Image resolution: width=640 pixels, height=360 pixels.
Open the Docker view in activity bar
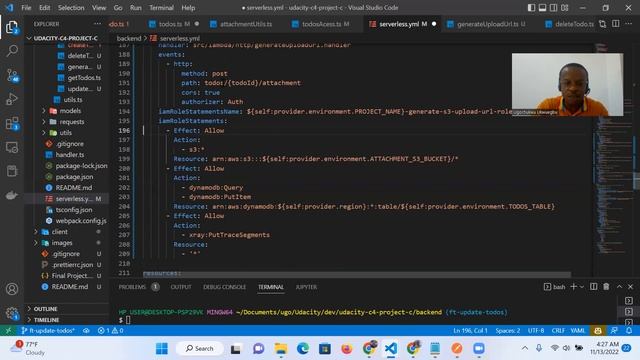[12, 195]
